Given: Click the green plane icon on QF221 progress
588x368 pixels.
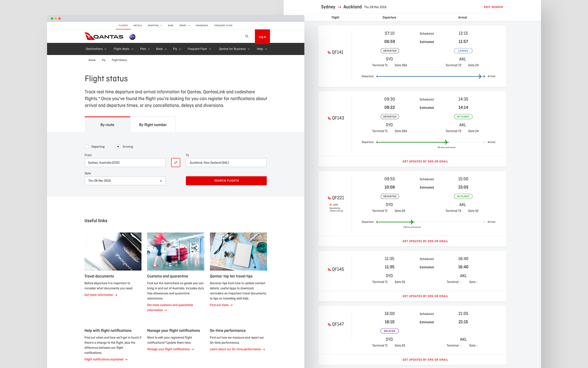Looking at the screenshot, I should (412, 222).
